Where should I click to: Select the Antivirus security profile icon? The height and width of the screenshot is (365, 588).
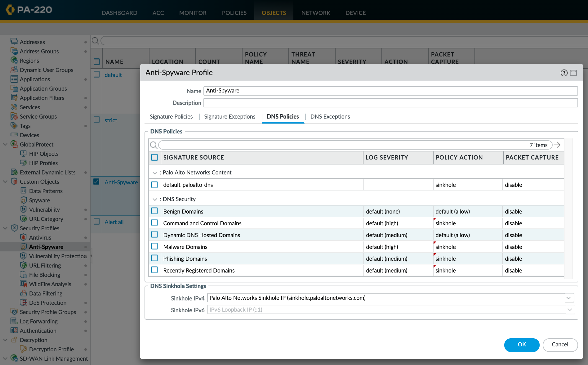tap(24, 237)
